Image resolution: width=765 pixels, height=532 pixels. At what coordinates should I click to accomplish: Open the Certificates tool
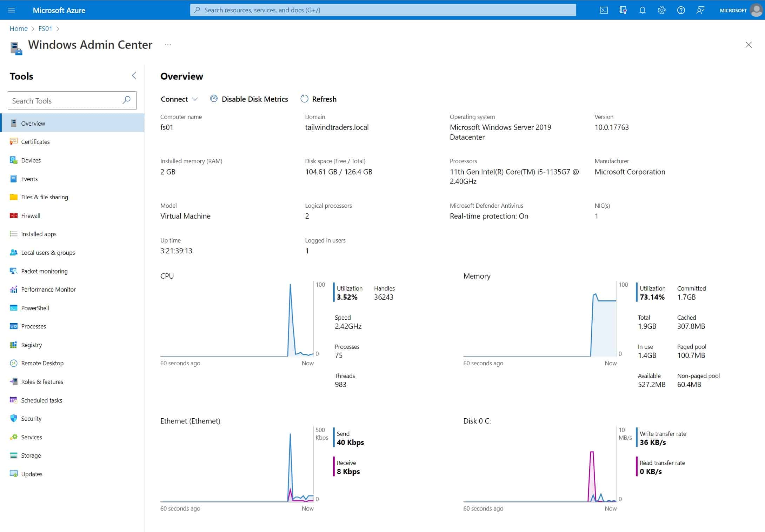(35, 141)
